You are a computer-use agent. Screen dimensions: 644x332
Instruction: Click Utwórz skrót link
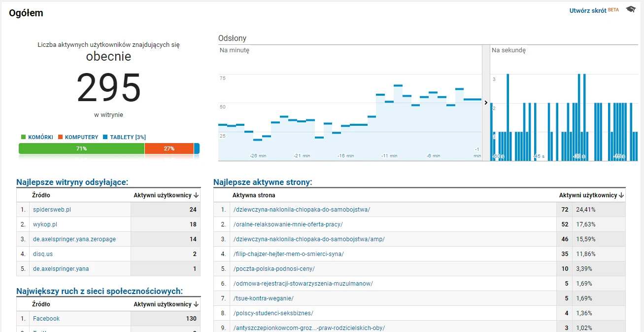coord(588,10)
